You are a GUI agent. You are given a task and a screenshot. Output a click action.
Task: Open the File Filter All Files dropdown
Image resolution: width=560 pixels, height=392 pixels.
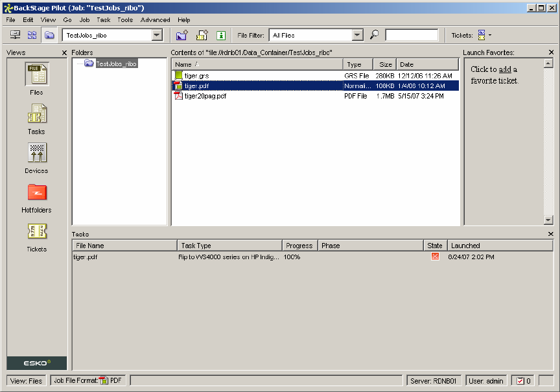point(356,35)
